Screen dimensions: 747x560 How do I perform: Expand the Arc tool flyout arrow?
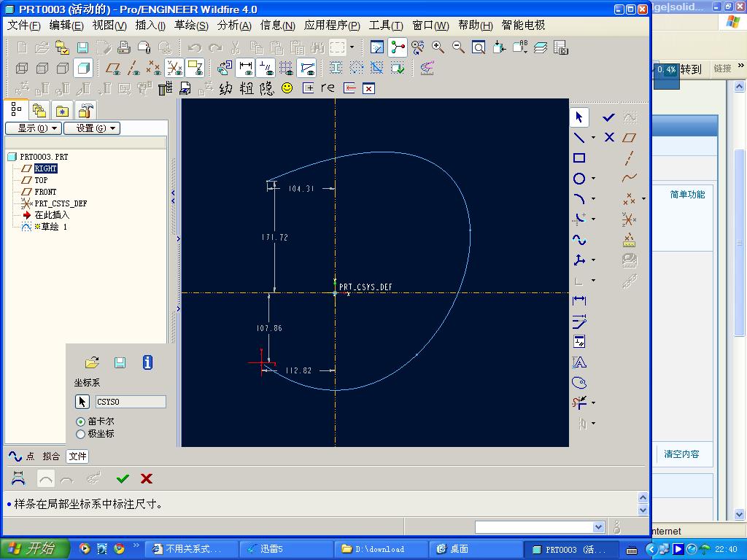coord(594,198)
